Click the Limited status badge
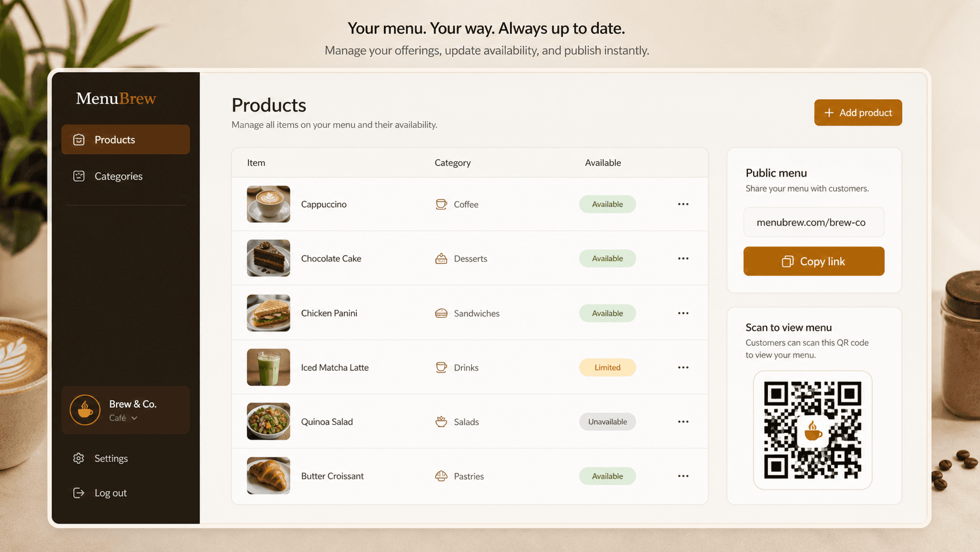The height and width of the screenshot is (552, 980). [x=607, y=367]
